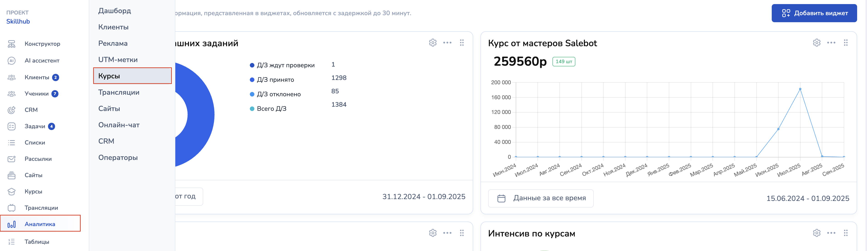Select UTM-метки in analytics submenu
The width and height of the screenshot is (868, 251).
(x=118, y=60)
